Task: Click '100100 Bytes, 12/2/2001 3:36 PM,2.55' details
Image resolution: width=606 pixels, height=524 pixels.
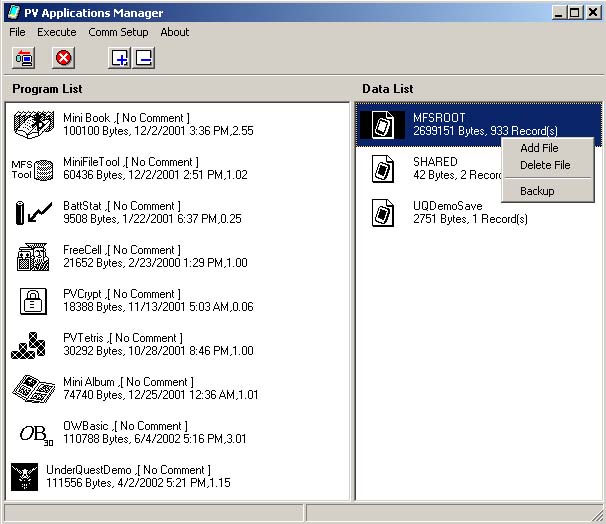Action: 158,131
